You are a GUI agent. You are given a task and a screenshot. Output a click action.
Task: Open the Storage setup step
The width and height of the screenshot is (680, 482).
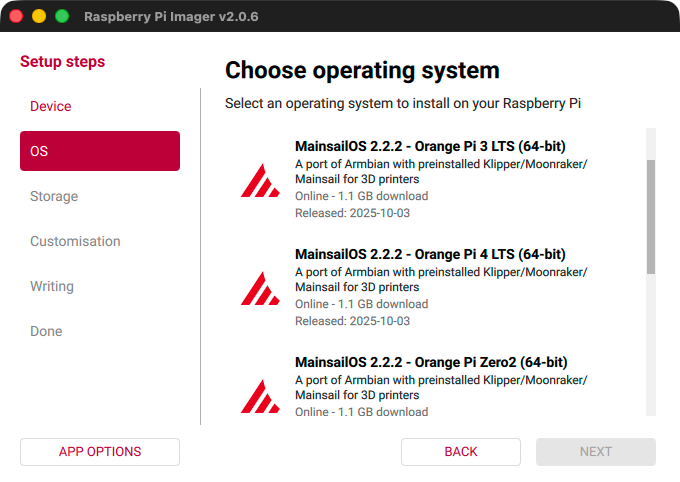[x=100, y=196]
